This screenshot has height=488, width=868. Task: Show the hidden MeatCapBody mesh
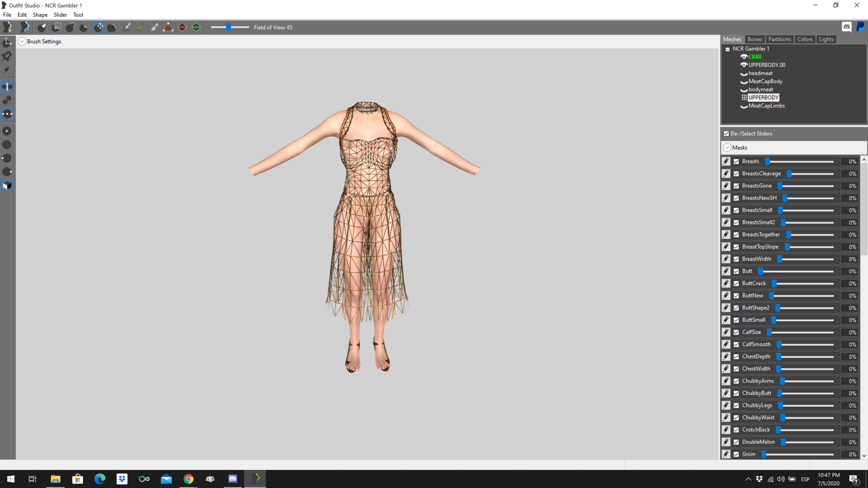[744, 81]
